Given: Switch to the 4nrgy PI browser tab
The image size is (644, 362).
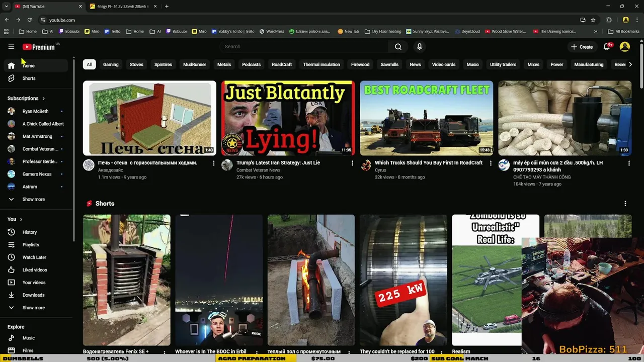Looking at the screenshot, I should 123,7.
